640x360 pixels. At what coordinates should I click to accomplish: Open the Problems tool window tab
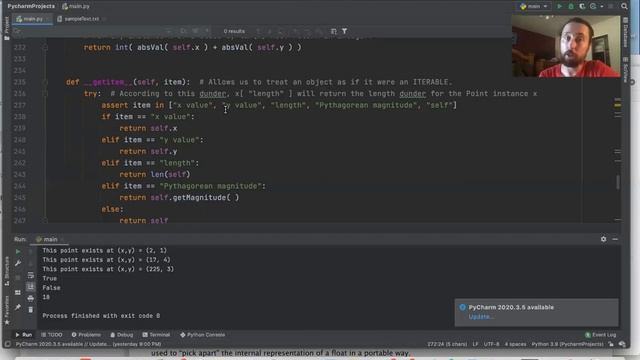click(86, 335)
